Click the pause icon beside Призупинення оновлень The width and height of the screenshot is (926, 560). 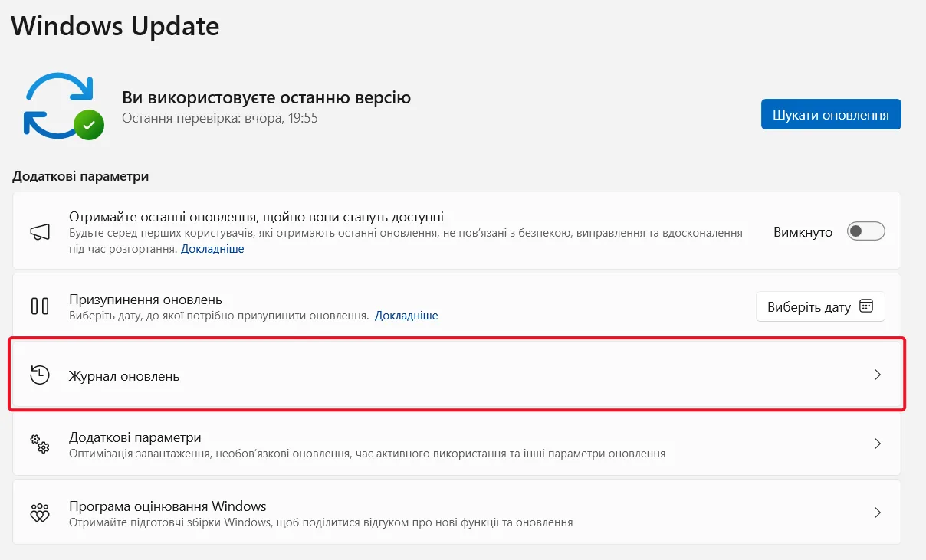40,306
